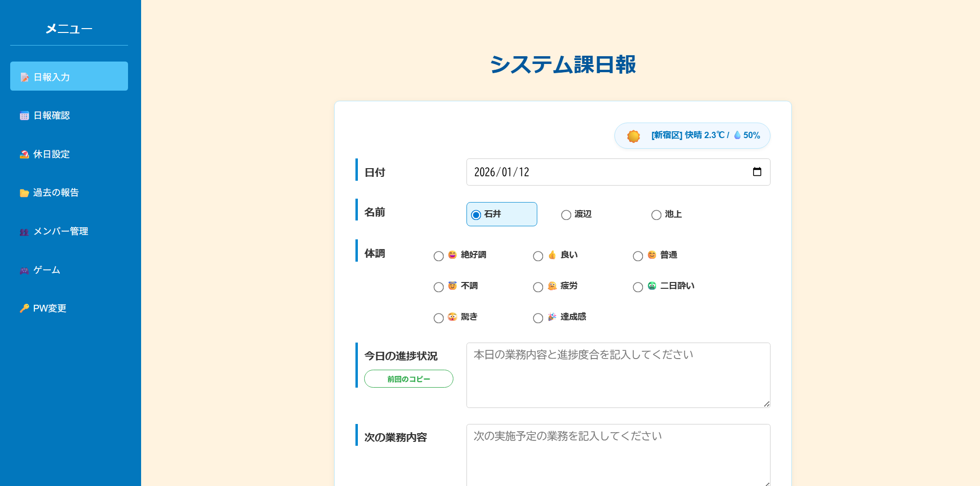Select 渡辺 as the report author
The image size is (980, 486).
566,215
